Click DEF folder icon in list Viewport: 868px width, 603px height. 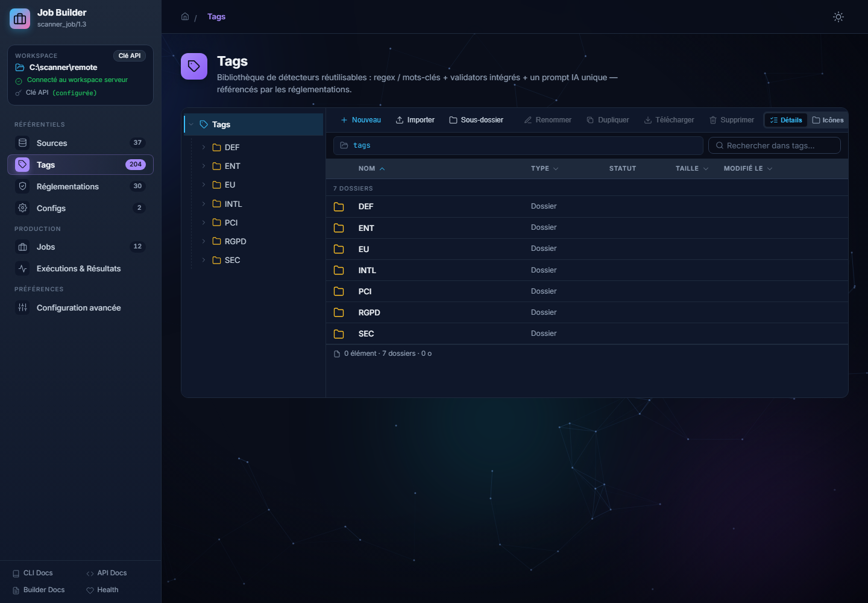339,207
